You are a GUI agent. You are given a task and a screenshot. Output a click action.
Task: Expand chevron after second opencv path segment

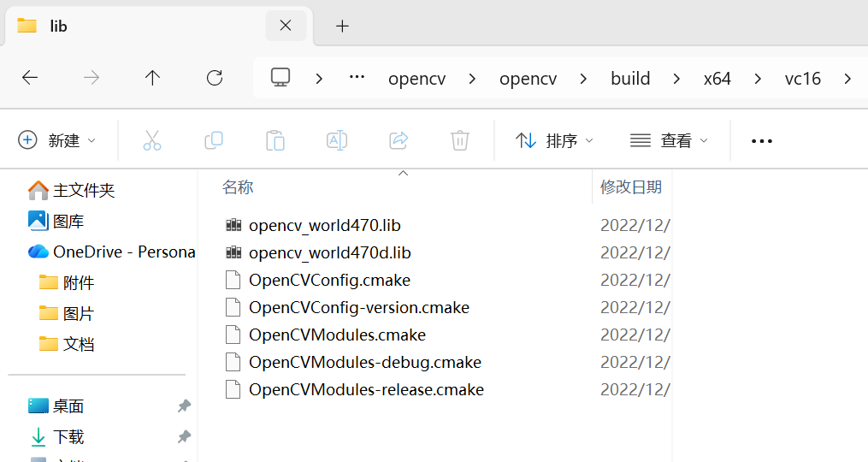click(583, 79)
